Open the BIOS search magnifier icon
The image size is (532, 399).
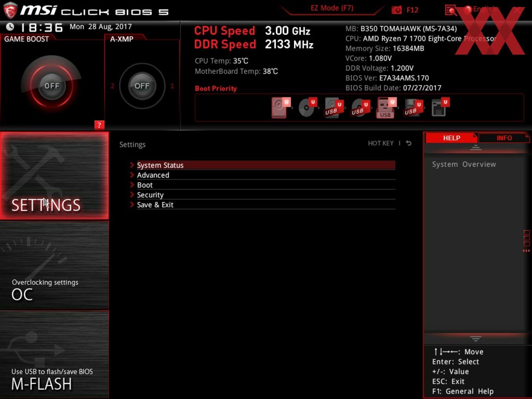[x=451, y=10]
